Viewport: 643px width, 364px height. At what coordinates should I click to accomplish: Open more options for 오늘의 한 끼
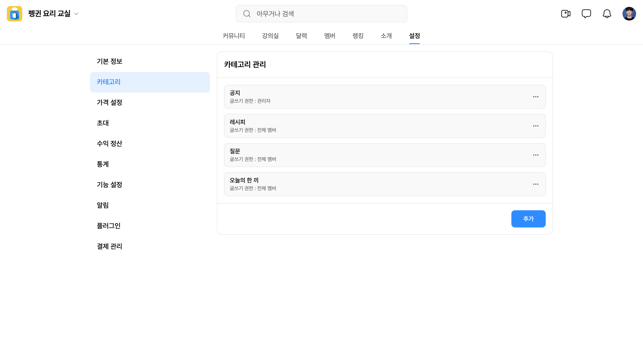tap(535, 184)
